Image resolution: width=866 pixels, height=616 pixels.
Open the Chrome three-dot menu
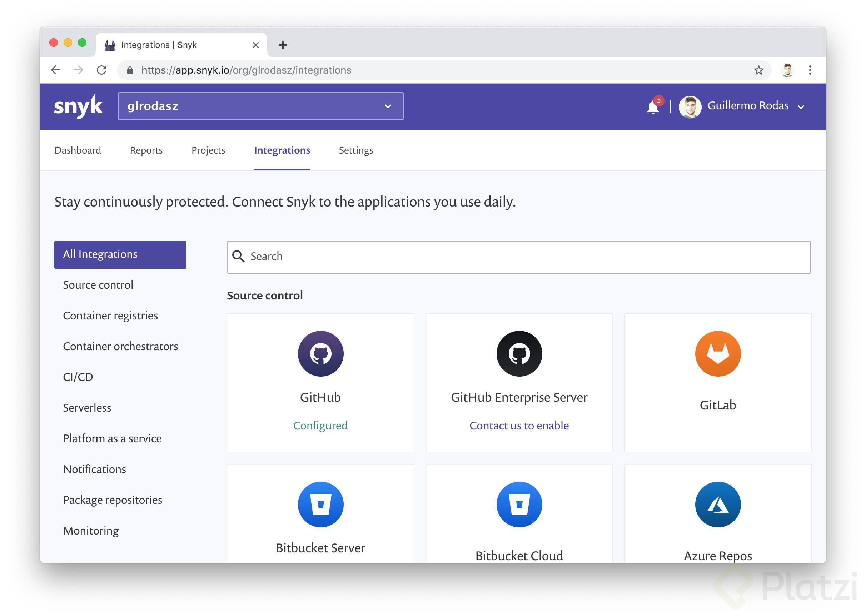tap(810, 70)
